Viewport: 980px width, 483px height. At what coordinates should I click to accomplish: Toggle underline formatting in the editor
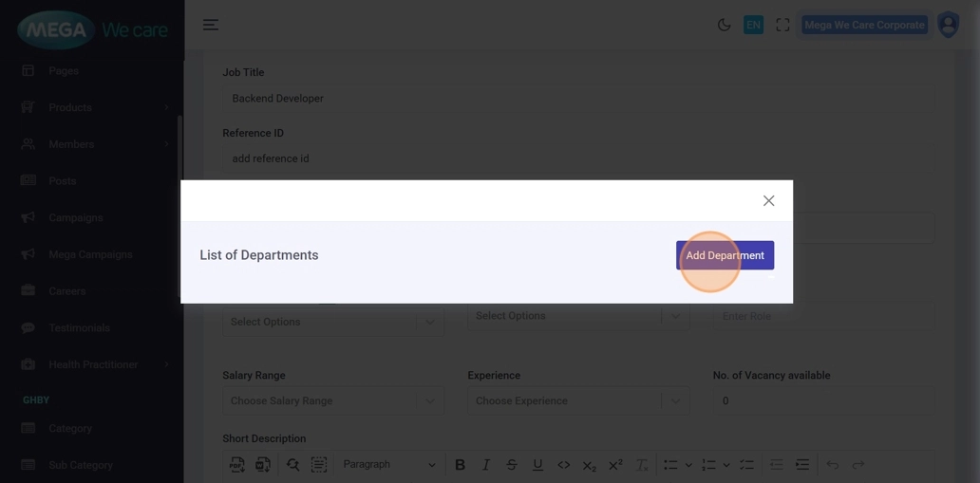coord(537,465)
